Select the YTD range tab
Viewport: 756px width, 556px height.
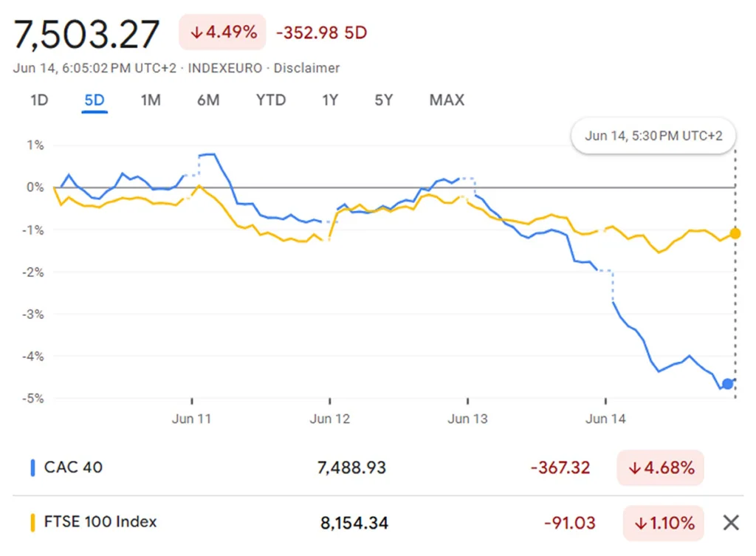point(271,100)
